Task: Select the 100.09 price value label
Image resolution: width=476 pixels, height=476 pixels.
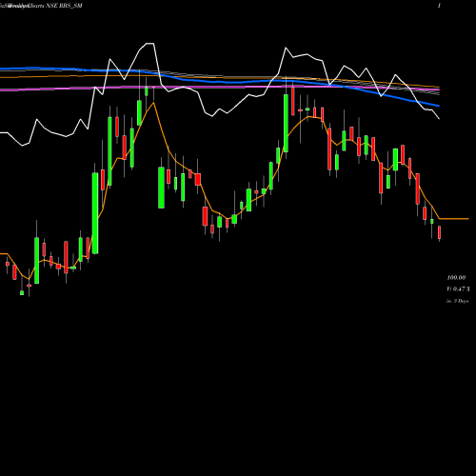Action: [456, 278]
